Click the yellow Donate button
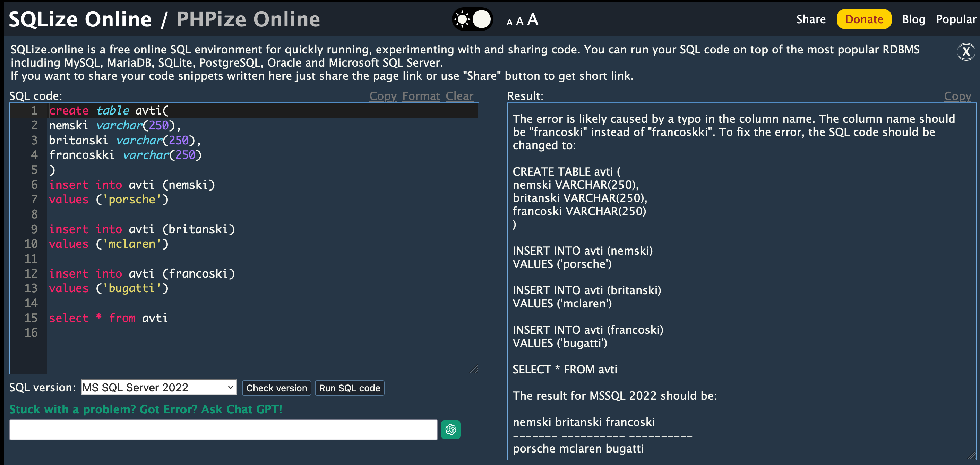980x465 pixels. coord(864,19)
